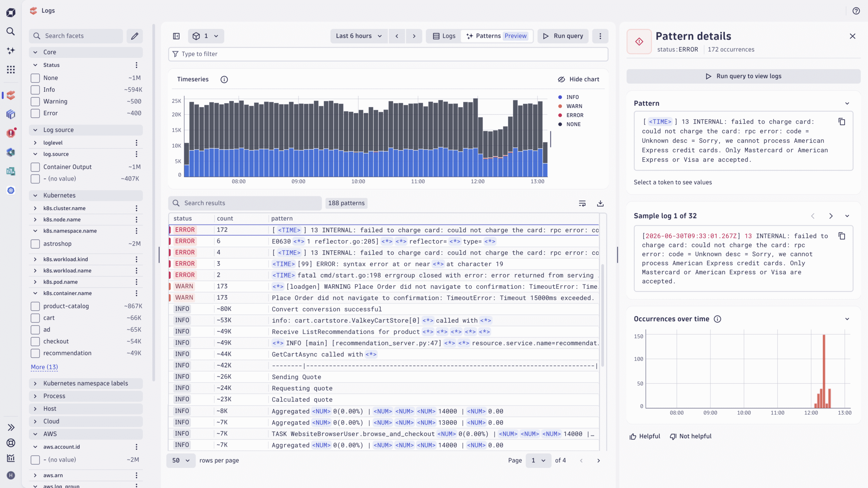
Task: Check the Warning status checkbox
Action: coord(35,101)
